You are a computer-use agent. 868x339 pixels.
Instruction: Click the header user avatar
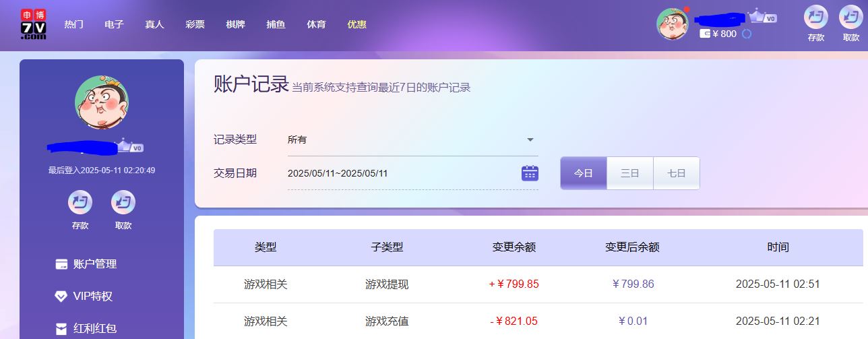pyautogui.click(x=673, y=24)
